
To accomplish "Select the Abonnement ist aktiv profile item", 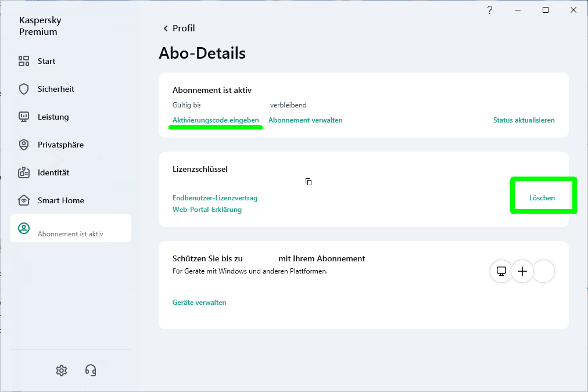I will tap(70, 229).
